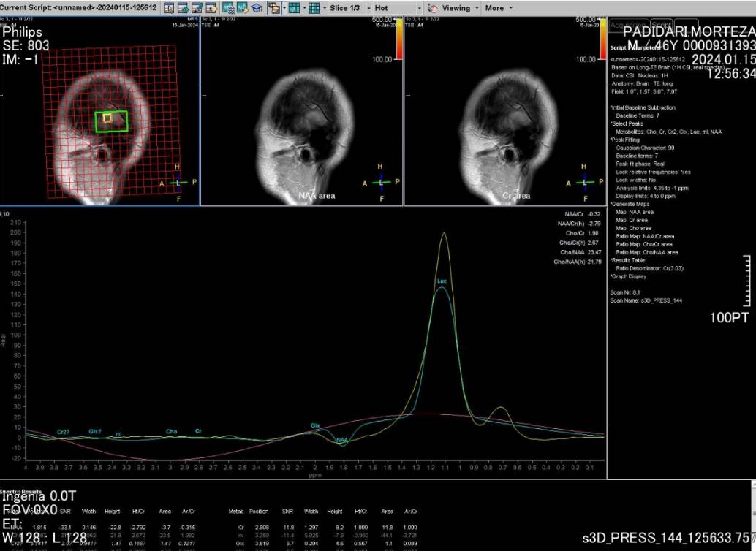Open the dropdown arrow beside the yellow layout icon
This screenshot has height=551, width=756.
[284, 8]
